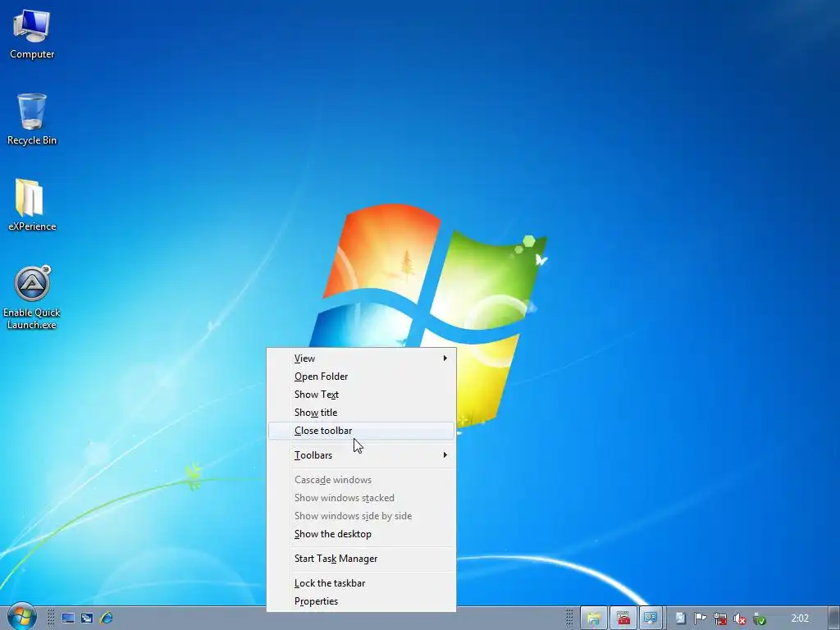Screen dimensions: 840x630
Task: Select the eXPerience folder on the desktop
Action: point(32,204)
